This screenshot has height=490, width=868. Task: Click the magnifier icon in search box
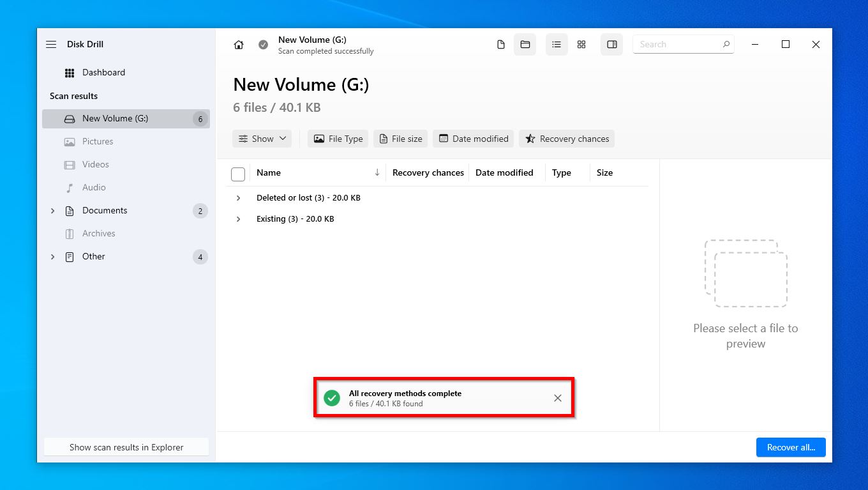coord(726,45)
